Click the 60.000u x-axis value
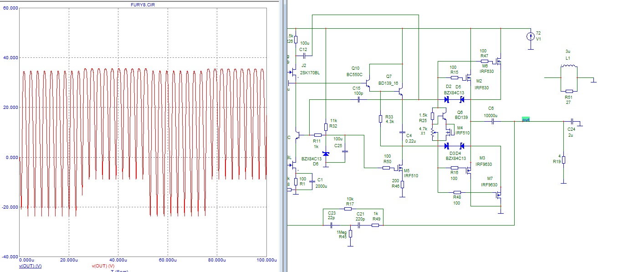 coord(167,260)
